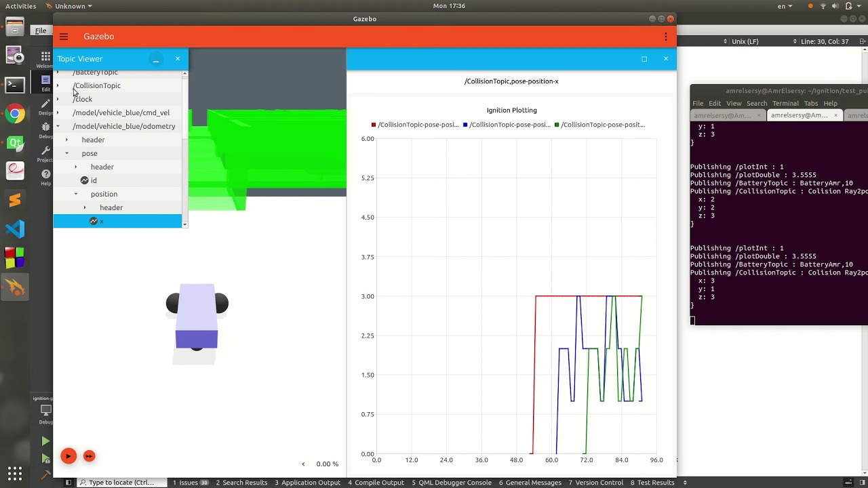Step the simulation forward
868x488 pixels.
(89, 456)
